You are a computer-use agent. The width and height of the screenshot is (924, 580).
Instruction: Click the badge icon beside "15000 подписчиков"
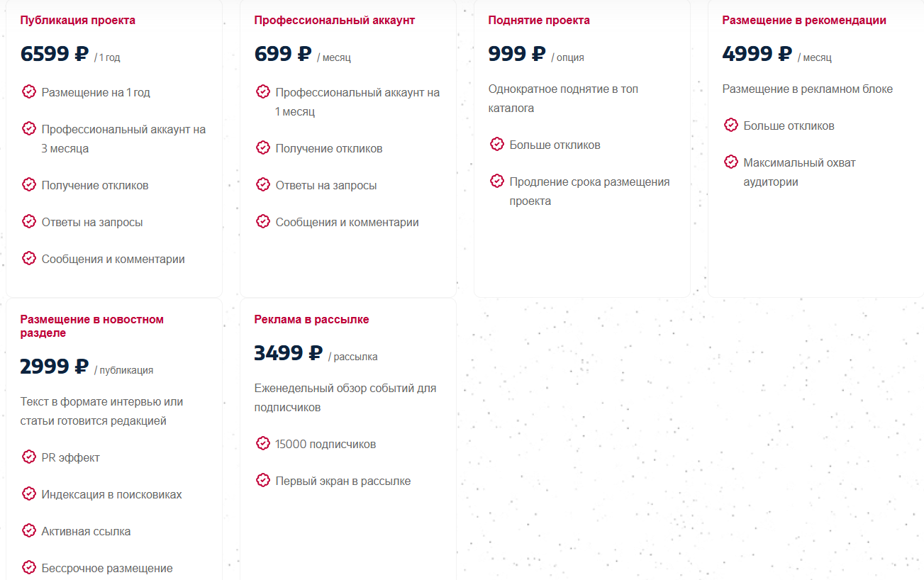click(263, 443)
